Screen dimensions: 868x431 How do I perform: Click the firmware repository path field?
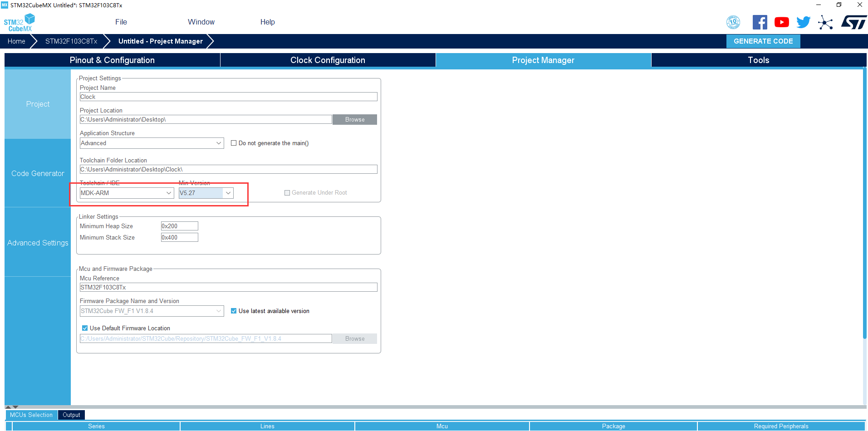point(206,339)
